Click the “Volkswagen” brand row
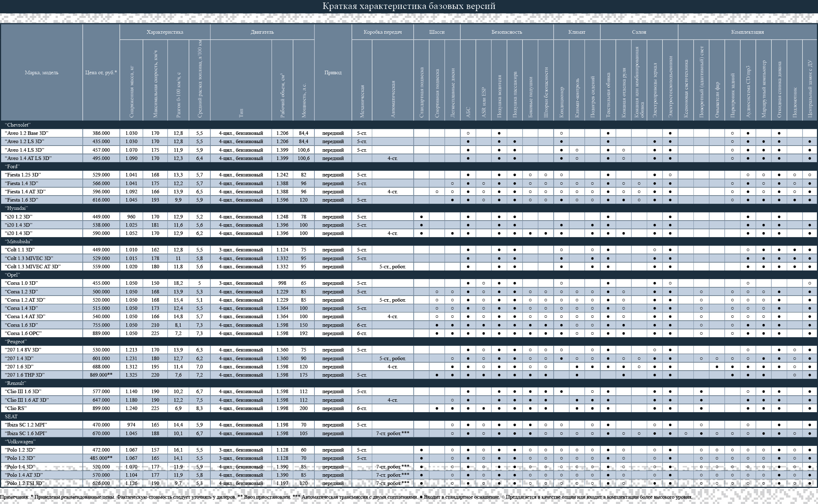The width and height of the screenshot is (818, 504). [409, 442]
